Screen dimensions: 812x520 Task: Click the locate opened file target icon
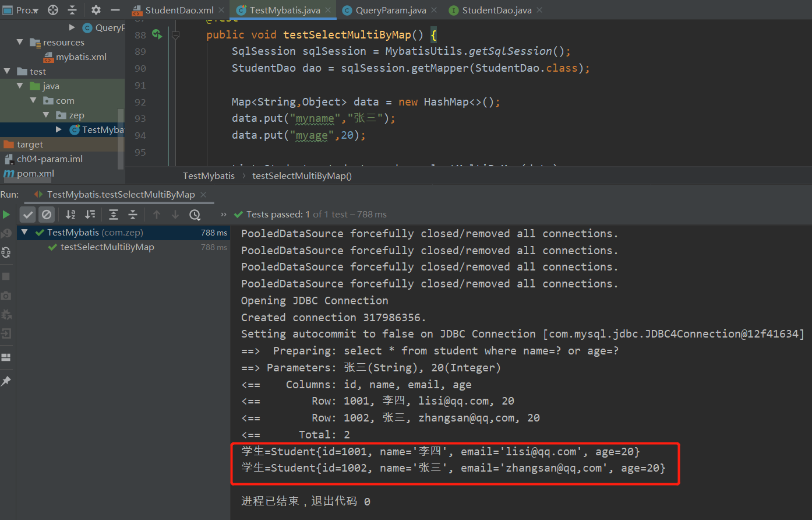click(53, 10)
